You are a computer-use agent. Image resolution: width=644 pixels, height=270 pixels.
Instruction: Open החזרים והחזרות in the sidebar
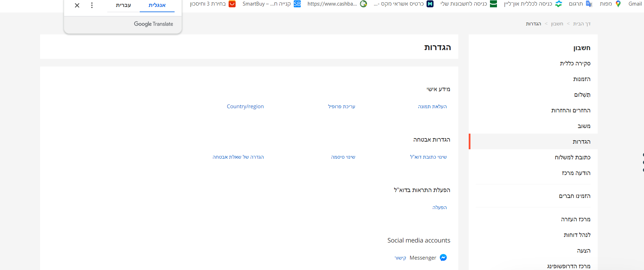tap(571, 110)
